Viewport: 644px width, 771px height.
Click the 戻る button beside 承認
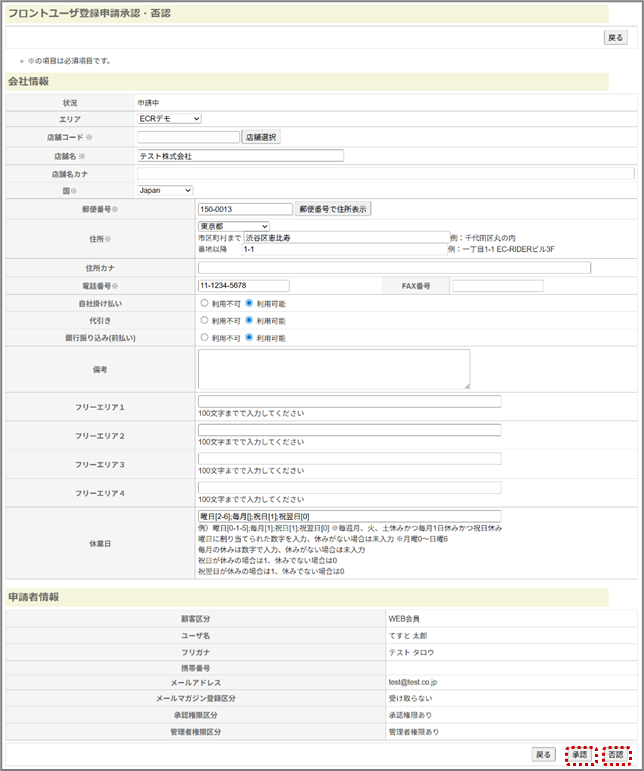542,754
